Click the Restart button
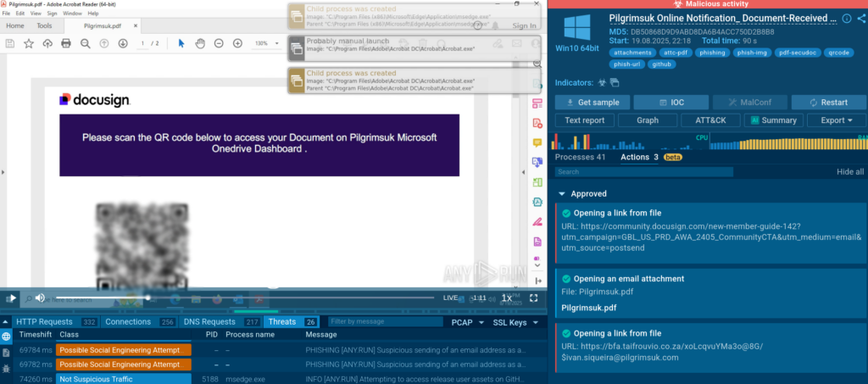The width and height of the screenshot is (868, 384). (829, 102)
